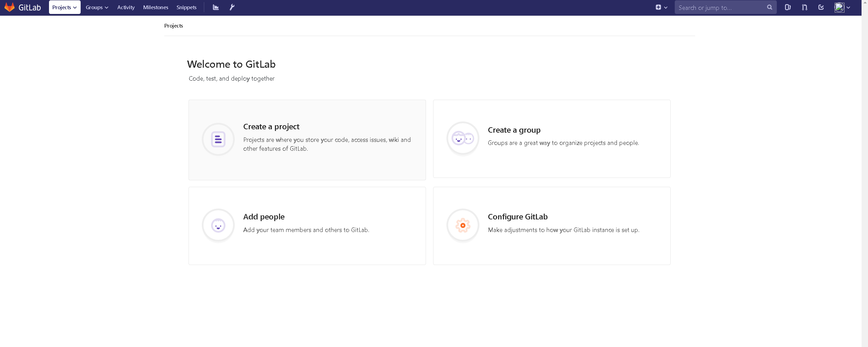Open the new item plus dropdown
This screenshot has width=868, height=347.
click(661, 7)
